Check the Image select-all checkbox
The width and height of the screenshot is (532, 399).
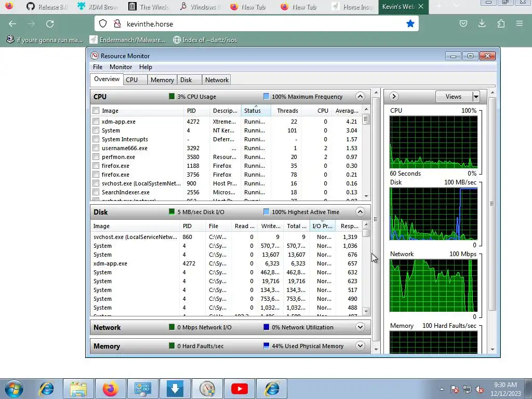pos(96,111)
